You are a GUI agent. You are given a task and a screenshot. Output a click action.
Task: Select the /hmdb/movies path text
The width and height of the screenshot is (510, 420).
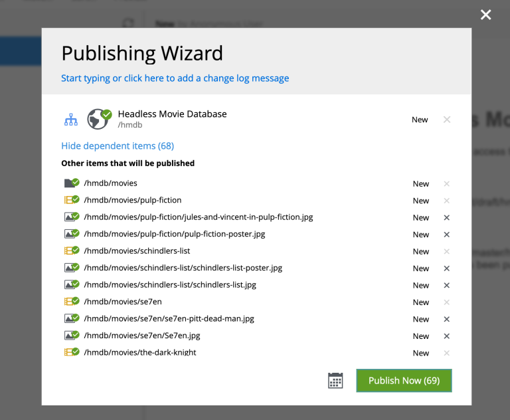pyautogui.click(x=111, y=183)
